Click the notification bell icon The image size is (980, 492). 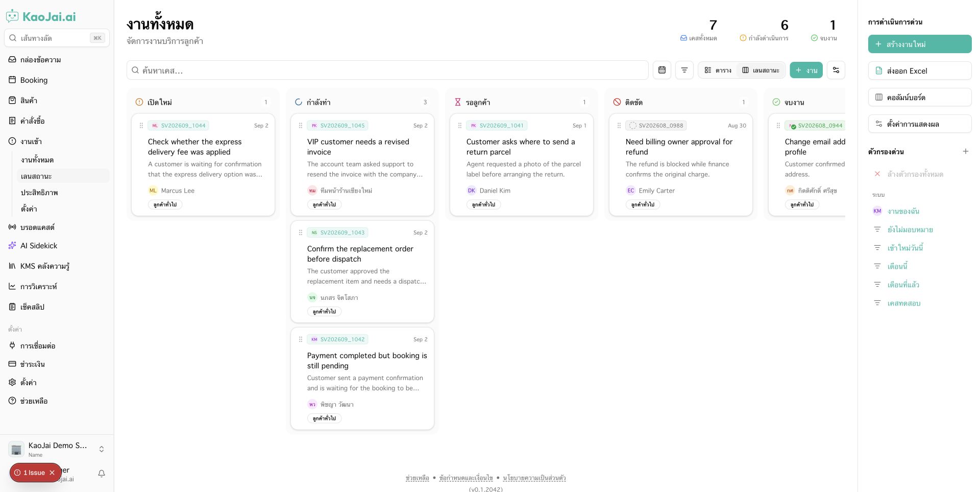[102, 474]
